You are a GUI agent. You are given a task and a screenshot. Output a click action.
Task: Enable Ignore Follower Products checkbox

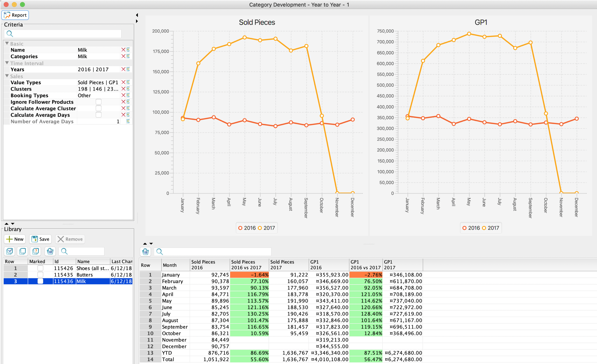pyautogui.click(x=98, y=102)
